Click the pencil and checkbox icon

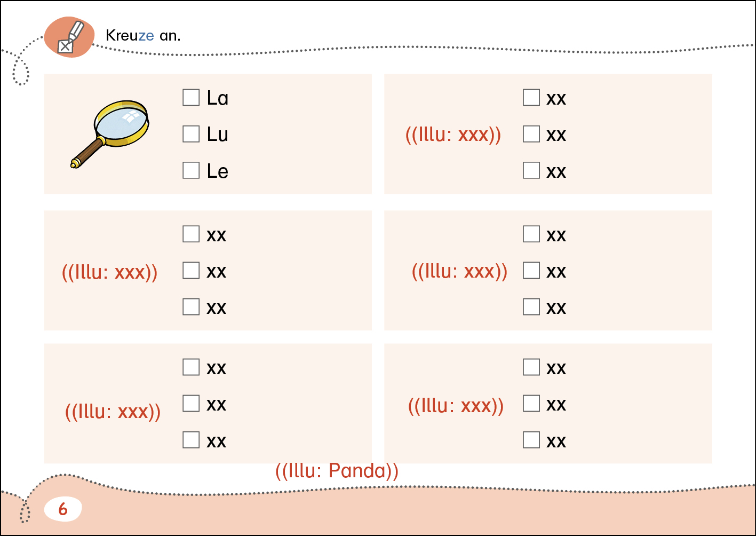point(69,37)
